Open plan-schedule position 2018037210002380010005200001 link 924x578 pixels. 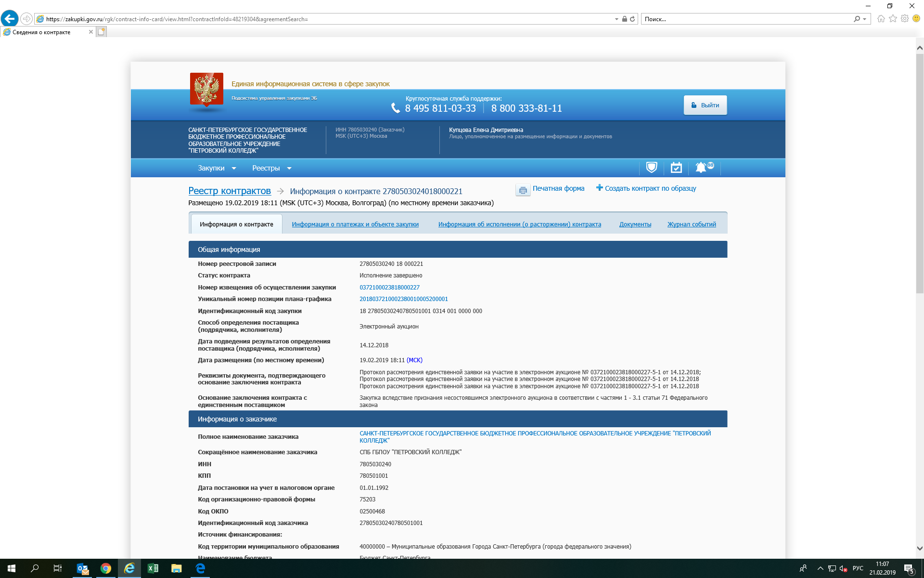pos(404,299)
